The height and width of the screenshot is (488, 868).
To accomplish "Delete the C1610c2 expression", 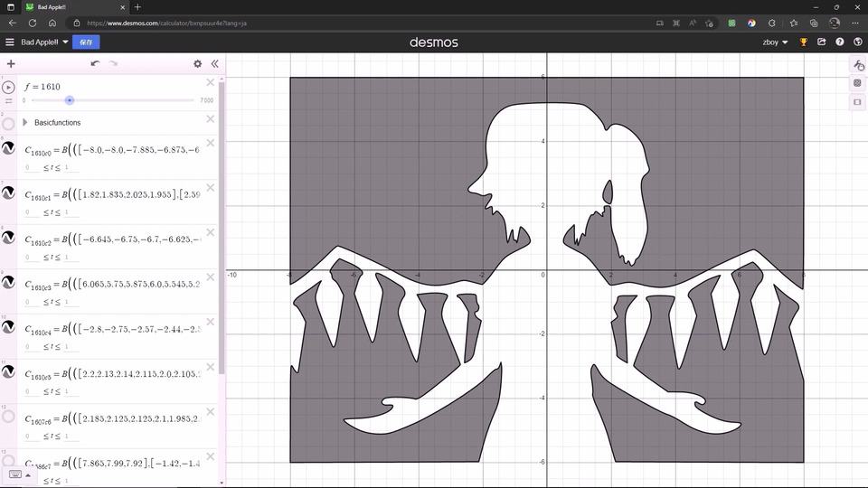I will [x=211, y=232].
